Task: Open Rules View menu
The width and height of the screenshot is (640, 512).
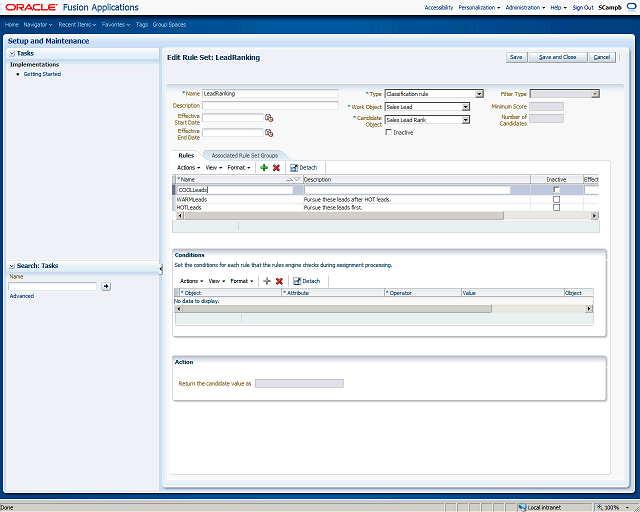Action: pos(214,167)
